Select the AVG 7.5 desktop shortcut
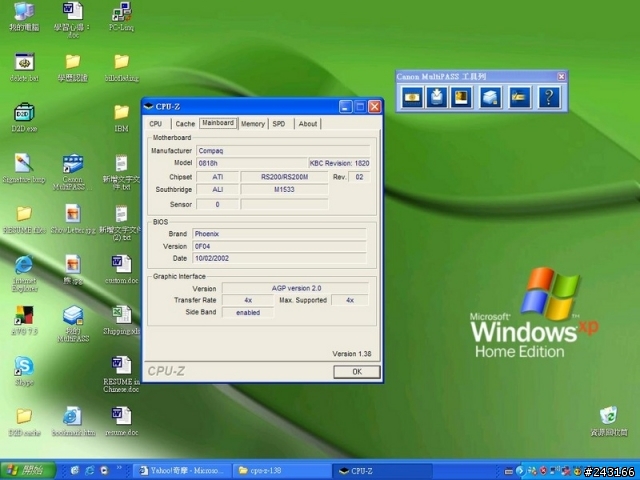The width and height of the screenshot is (640, 480). point(24,321)
